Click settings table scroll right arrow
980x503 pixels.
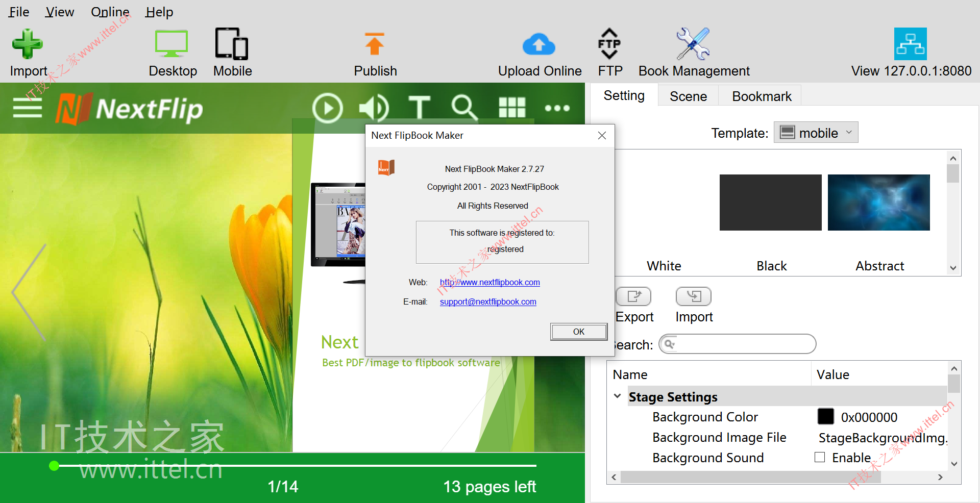tap(940, 477)
